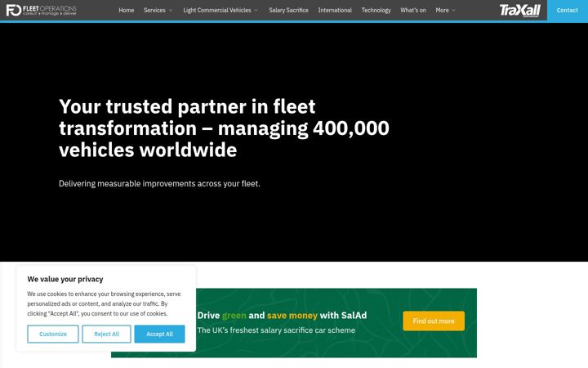Expand the More dropdown chevron
This screenshot has width=588, height=368.
(454, 11)
